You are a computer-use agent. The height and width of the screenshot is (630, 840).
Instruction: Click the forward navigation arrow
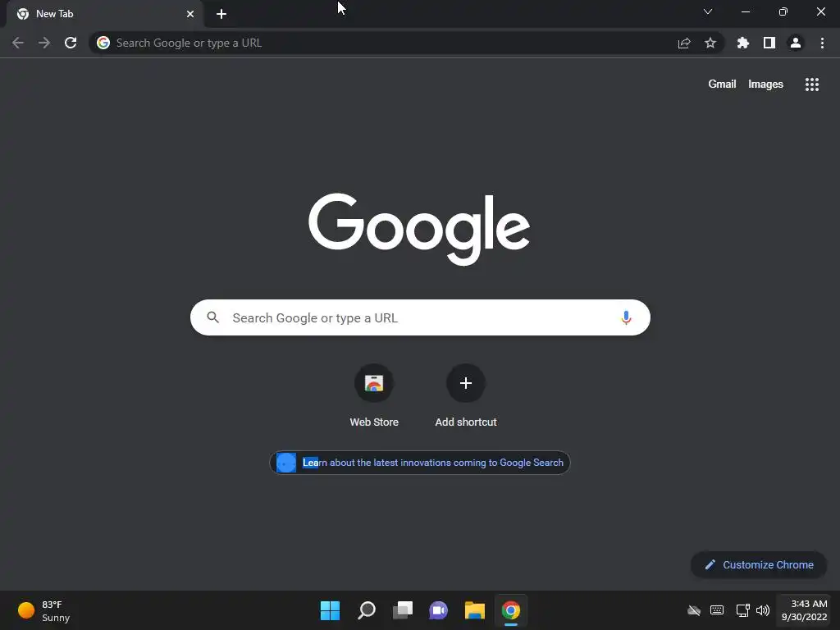44,43
